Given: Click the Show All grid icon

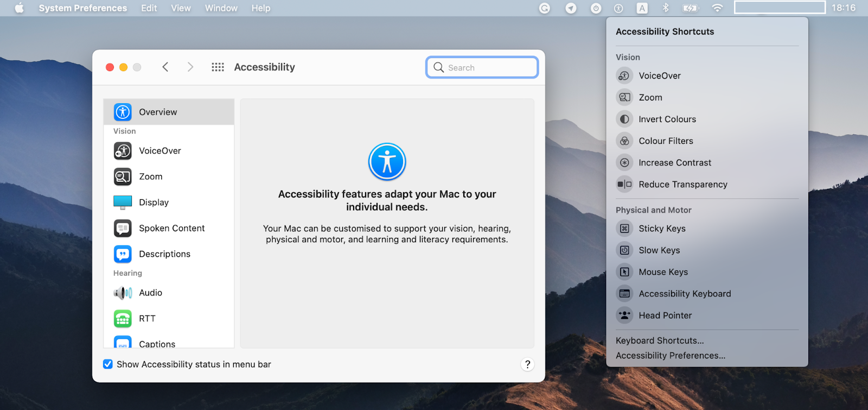Looking at the screenshot, I should [x=218, y=67].
